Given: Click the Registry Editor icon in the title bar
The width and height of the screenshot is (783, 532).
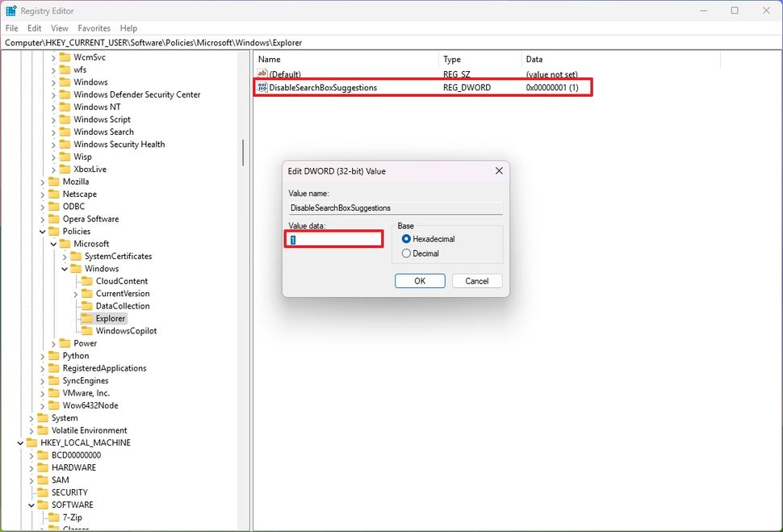Looking at the screenshot, I should point(10,10).
